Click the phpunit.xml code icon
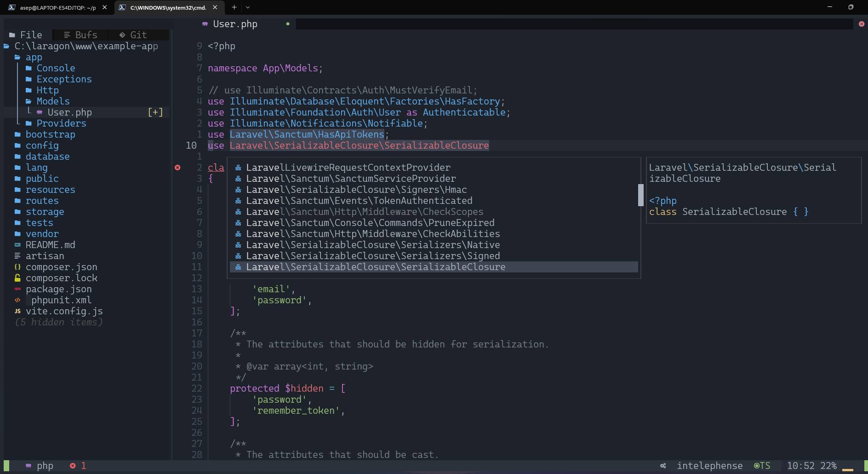Image resolution: width=868 pixels, height=474 pixels. [x=17, y=300]
